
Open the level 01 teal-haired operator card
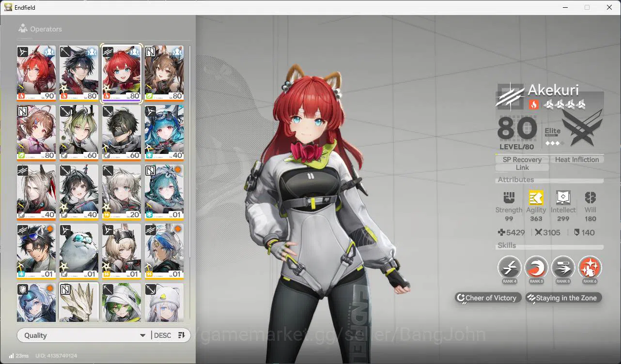tap(164, 193)
